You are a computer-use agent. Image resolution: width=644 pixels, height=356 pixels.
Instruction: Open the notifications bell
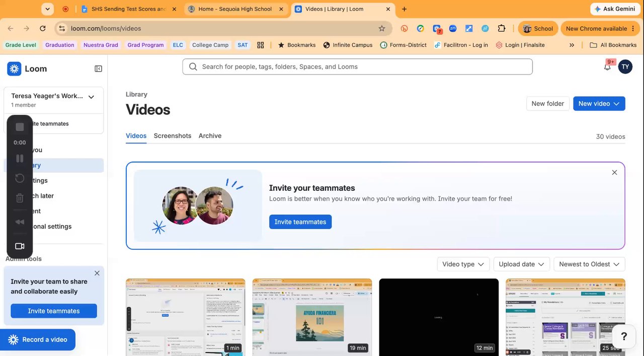(607, 66)
